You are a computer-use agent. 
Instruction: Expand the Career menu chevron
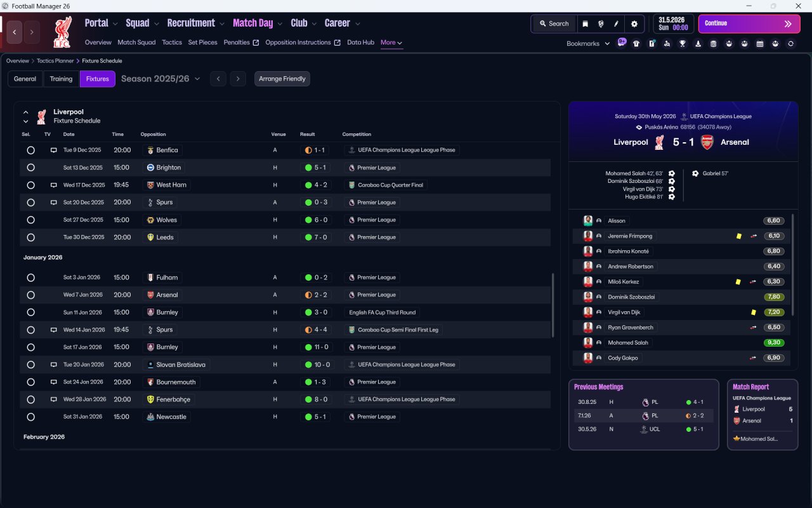[x=357, y=23]
